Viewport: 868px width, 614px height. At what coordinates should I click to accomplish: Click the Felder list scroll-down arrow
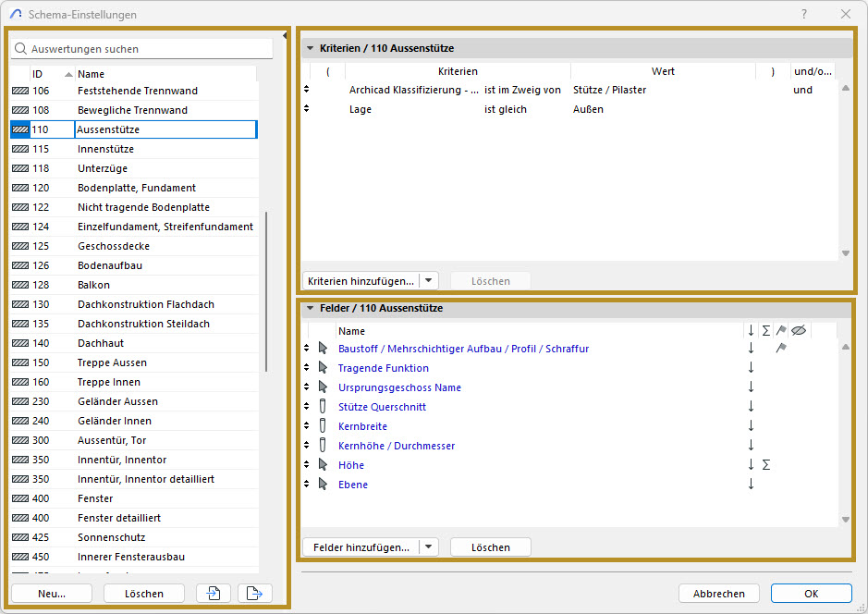click(845, 520)
